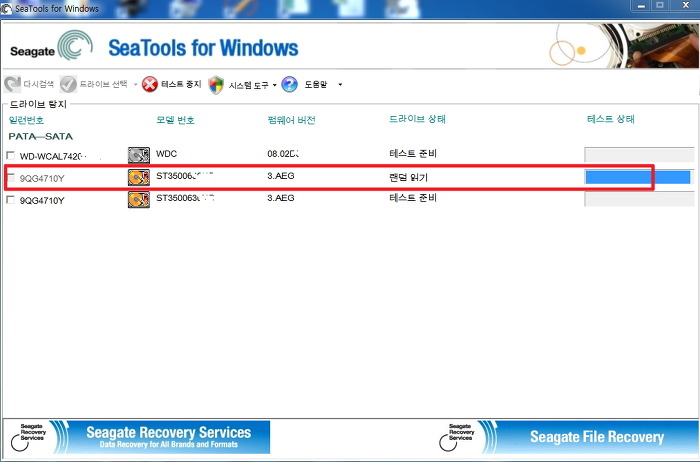Toggle checkbox of the highlighted 9QG4710Y drive
This screenshot has height=462, width=700.
pyautogui.click(x=11, y=178)
